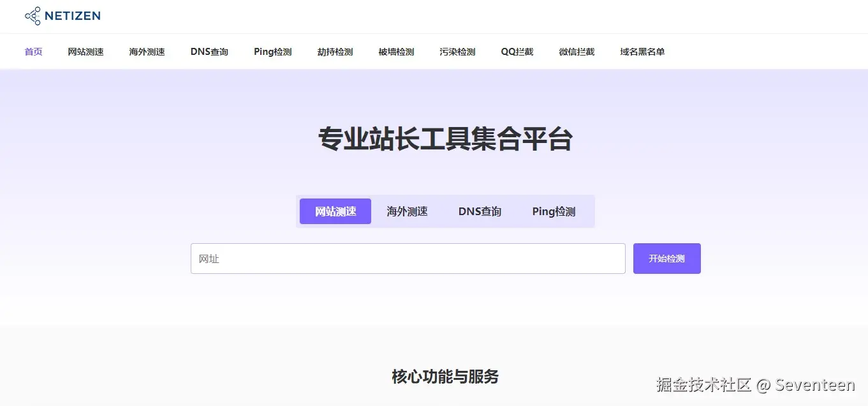
Task: Switch to the DNS查询 tab above the input
Action: pyautogui.click(x=480, y=211)
